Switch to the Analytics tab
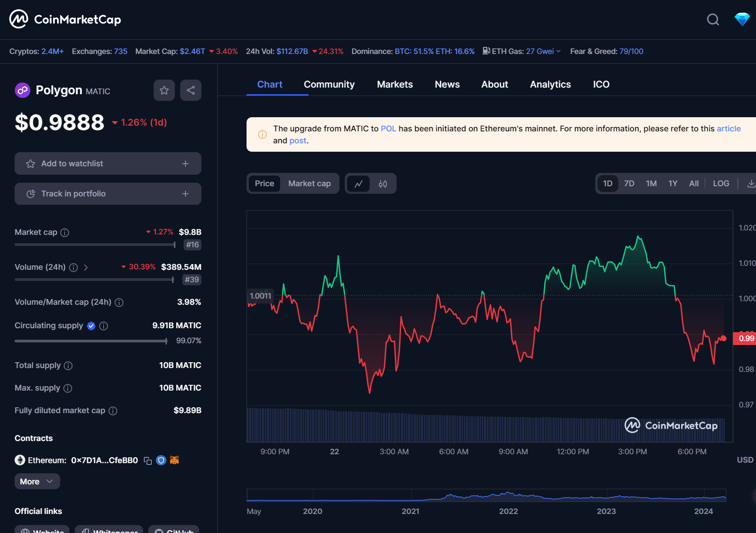Image resolution: width=756 pixels, height=533 pixels. 550,84
